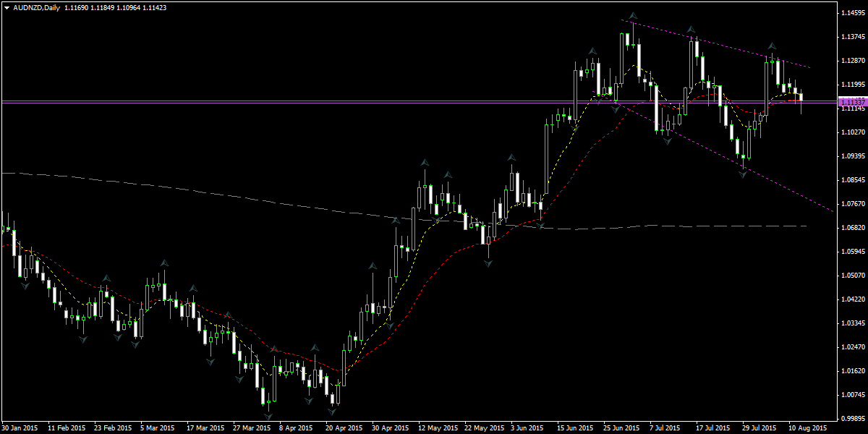Click the 25 Jun 2015 date label
This screenshot has height=434, width=868.
pos(622,428)
